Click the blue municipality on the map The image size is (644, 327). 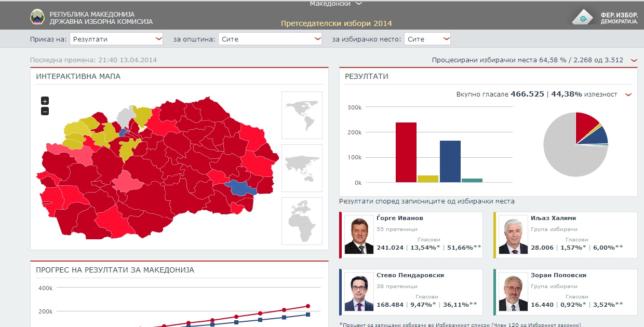pos(240,188)
